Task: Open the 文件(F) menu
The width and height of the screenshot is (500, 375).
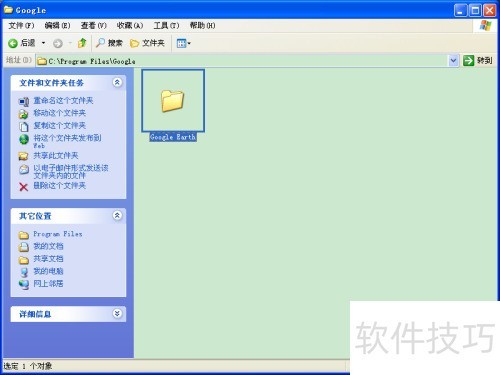Action: click(x=21, y=25)
